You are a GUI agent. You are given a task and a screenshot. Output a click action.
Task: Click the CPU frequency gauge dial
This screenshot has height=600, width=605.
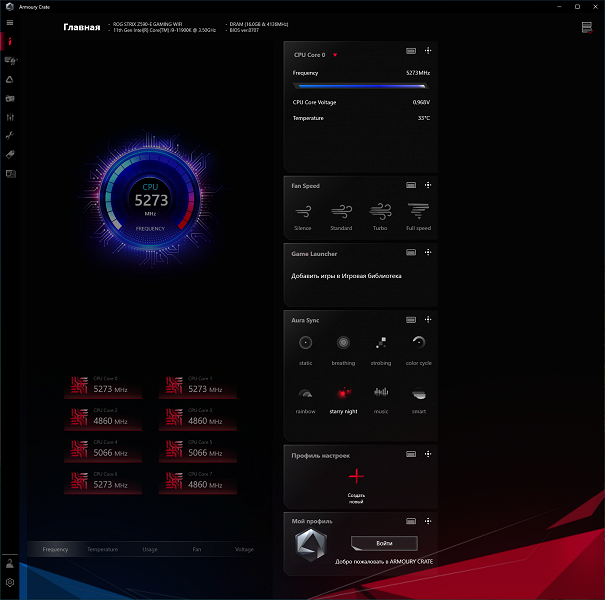(x=150, y=199)
